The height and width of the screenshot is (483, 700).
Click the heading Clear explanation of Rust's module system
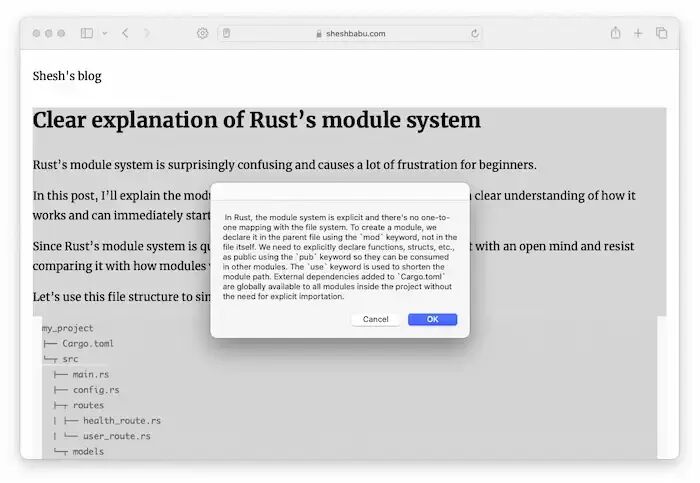pyautogui.click(x=257, y=120)
